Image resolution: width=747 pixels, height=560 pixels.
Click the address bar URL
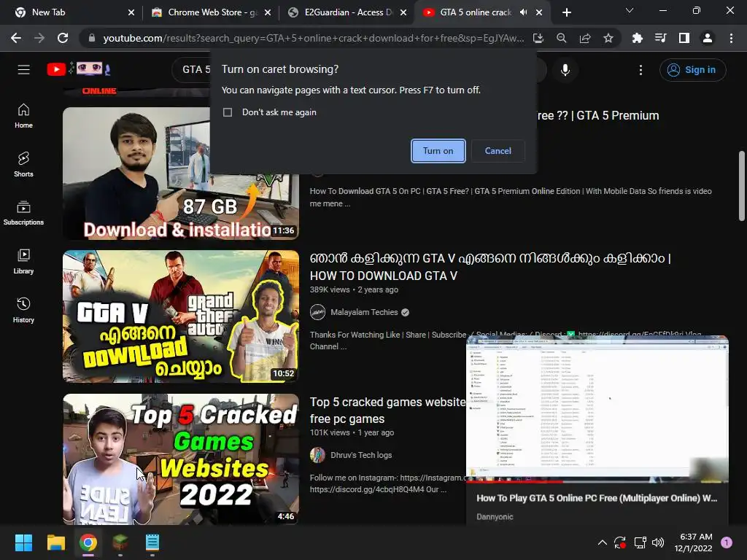pos(314,38)
